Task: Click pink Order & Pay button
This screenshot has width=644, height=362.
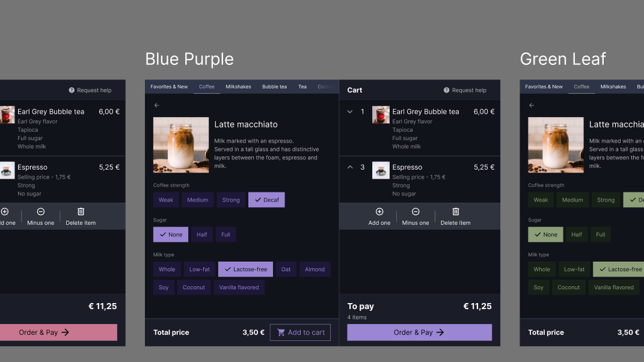Action: tap(58, 333)
